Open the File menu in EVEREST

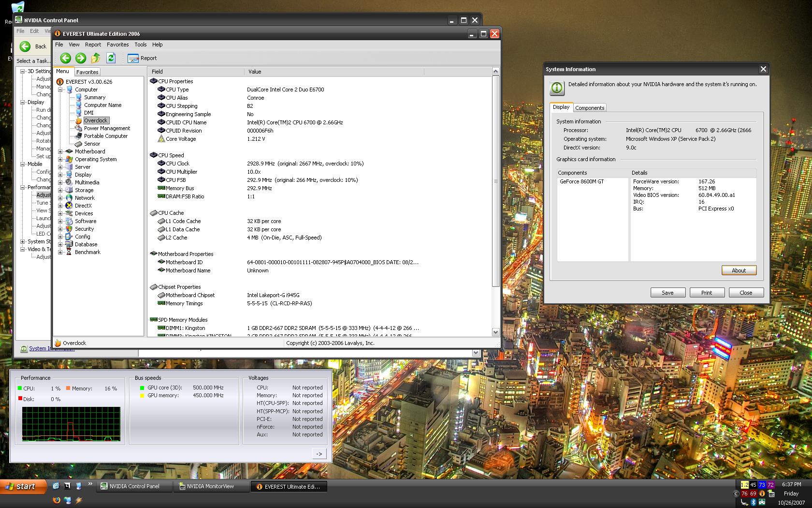[59, 45]
